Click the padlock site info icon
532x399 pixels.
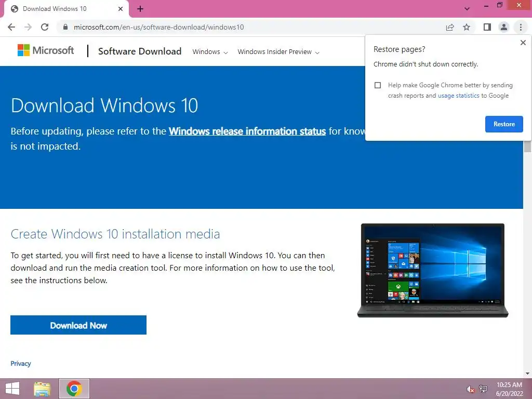pyautogui.click(x=65, y=27)
